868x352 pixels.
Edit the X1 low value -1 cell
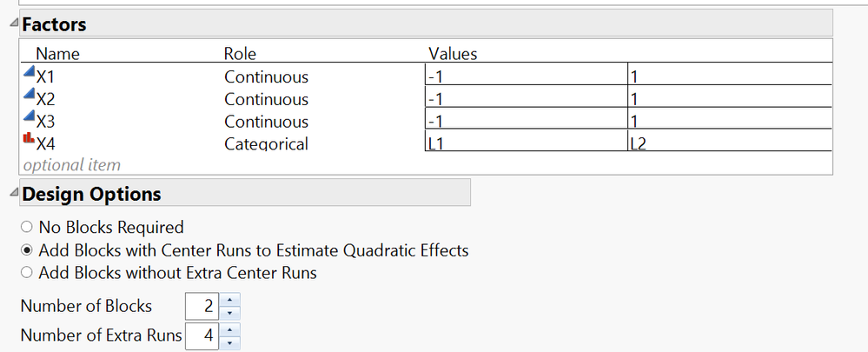click(x=526, y=74)
